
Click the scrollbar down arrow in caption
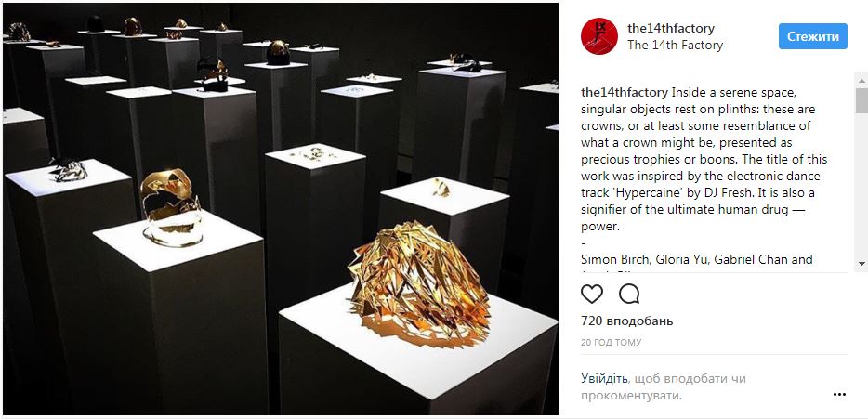(861, 264)
